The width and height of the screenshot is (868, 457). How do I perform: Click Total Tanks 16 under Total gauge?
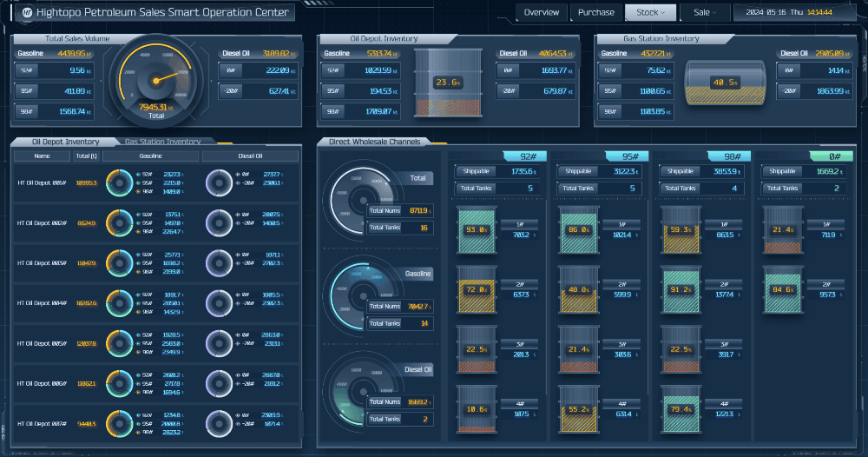pyautogui.click(x=400, y=228)
